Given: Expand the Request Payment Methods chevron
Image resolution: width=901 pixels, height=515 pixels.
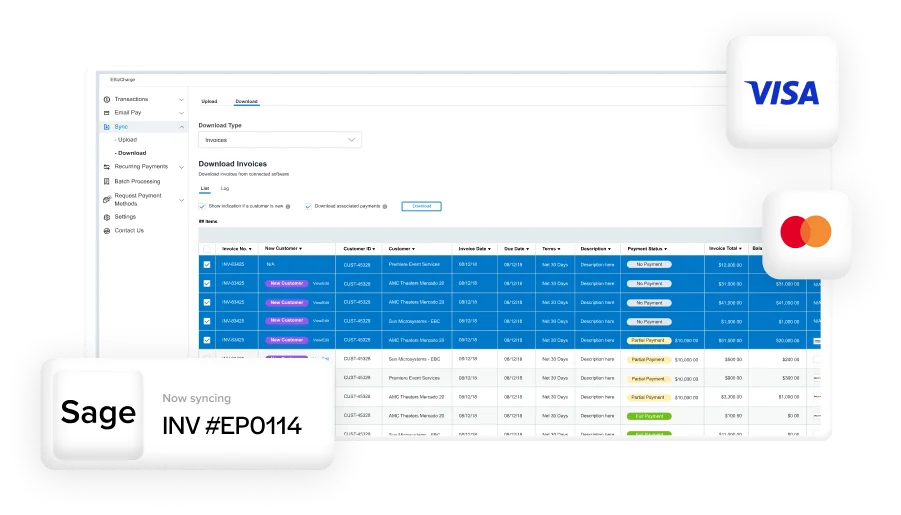Looking at the screenshot, I should coord(181,200).
